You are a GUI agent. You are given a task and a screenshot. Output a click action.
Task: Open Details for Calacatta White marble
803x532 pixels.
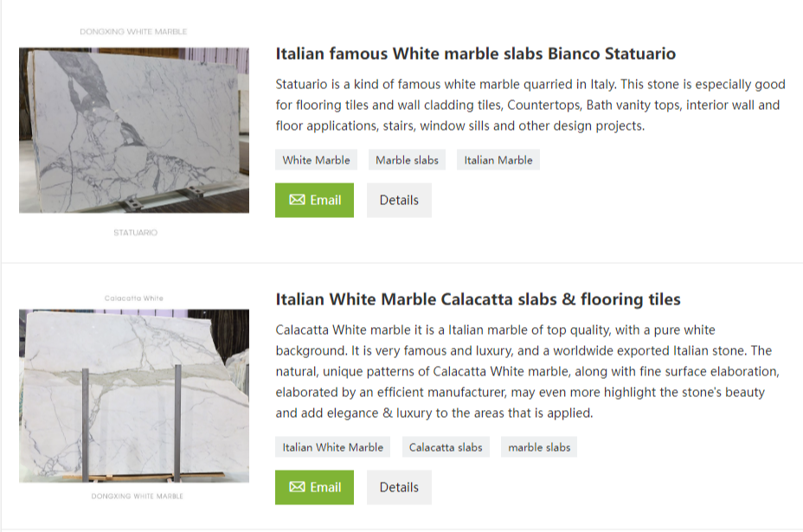398,487
